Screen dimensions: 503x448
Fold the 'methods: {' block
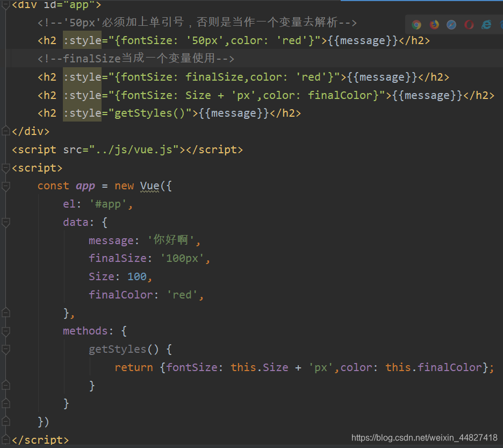[6, 331]
